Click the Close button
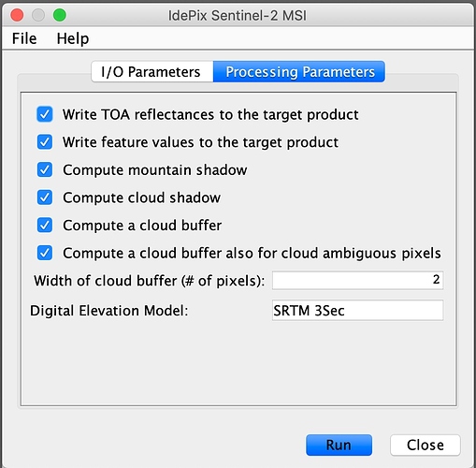 [x=426, y=445]
